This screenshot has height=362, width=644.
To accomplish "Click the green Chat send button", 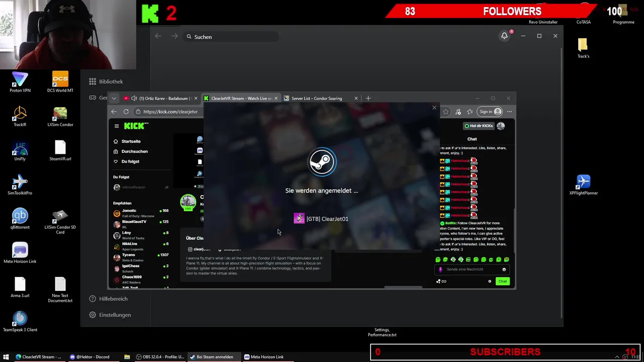I will click(x=503, y=282).
